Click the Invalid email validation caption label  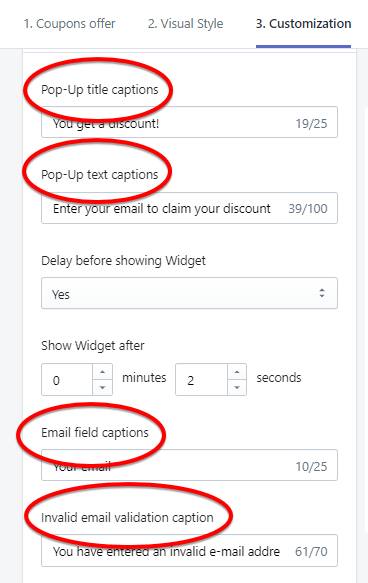tap(127, 517)
